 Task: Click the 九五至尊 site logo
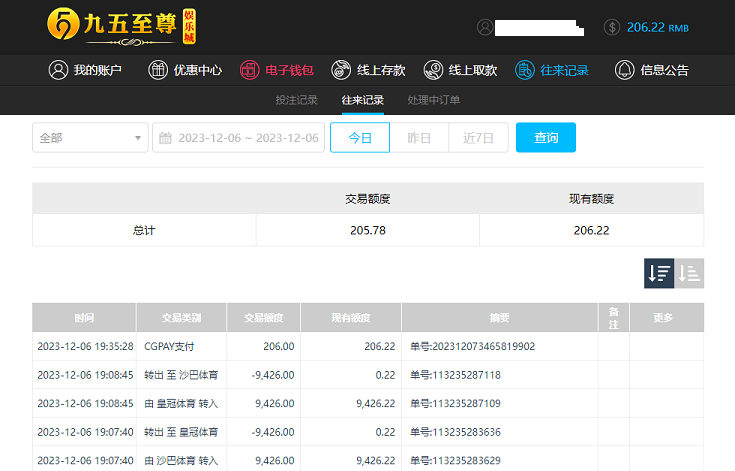120,26
